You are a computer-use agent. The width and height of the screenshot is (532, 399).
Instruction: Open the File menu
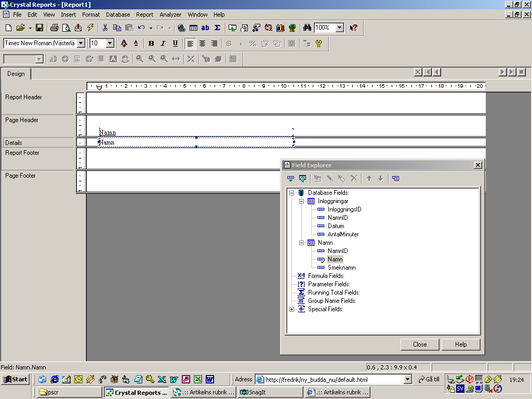[x=17, y=15]
